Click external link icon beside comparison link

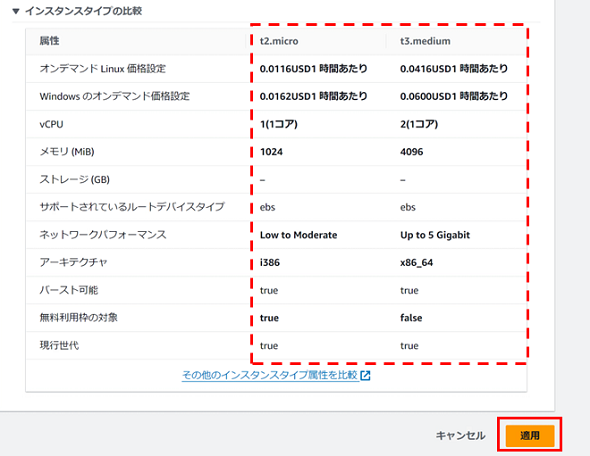coord(365,375)
